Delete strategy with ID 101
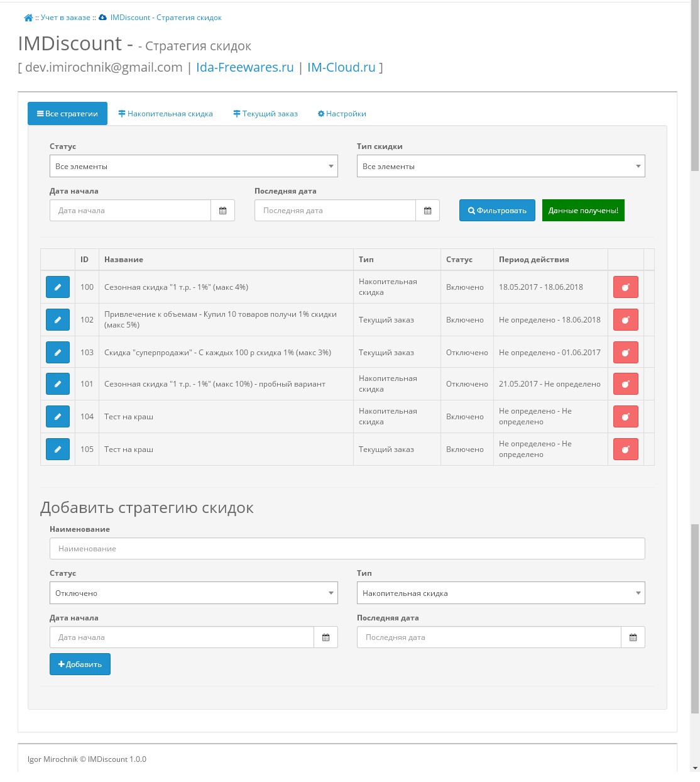Screen dimensions: 700x782 (x=626, y=384)
